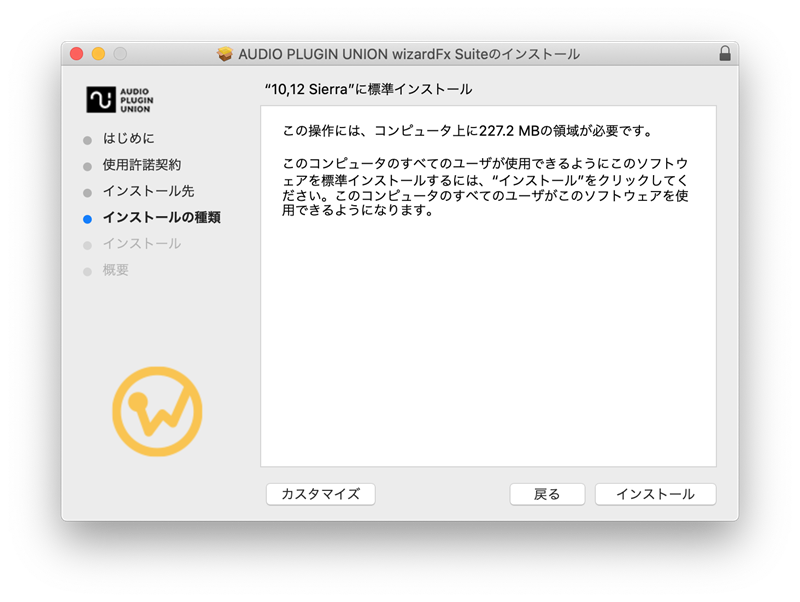Select the インストールの種類 step in the sidebar
The width and height of the screenshot is (800, 602).
coord(162,217)
